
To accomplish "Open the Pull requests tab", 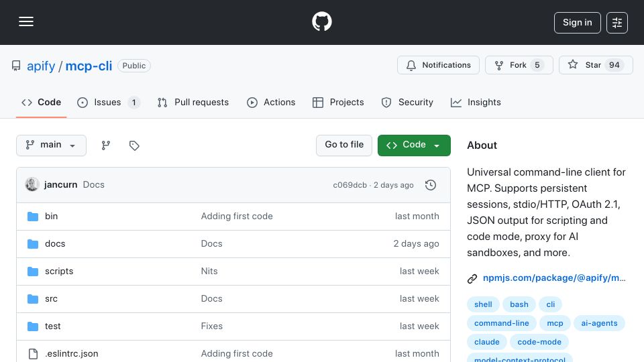I will pos(193,102).
